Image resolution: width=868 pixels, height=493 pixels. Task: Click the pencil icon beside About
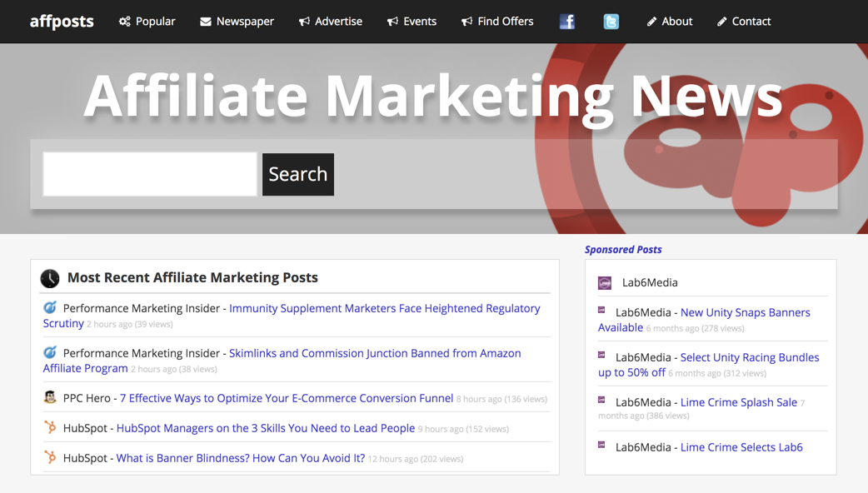coord(651,22)
